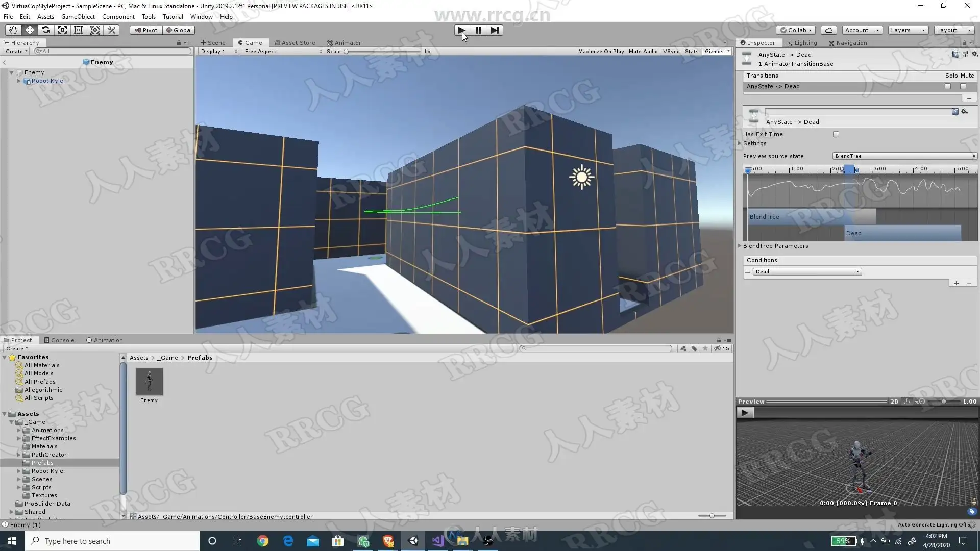Click the Step frame button
This screenshot has width=980, height=551.
(x=495, y=30)
